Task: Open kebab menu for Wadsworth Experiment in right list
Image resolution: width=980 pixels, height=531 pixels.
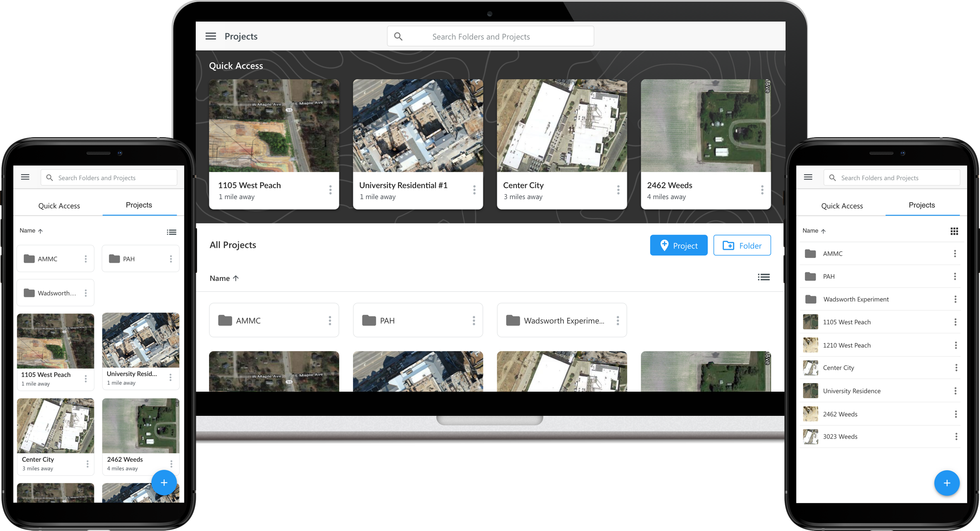Action: [955, 299]
